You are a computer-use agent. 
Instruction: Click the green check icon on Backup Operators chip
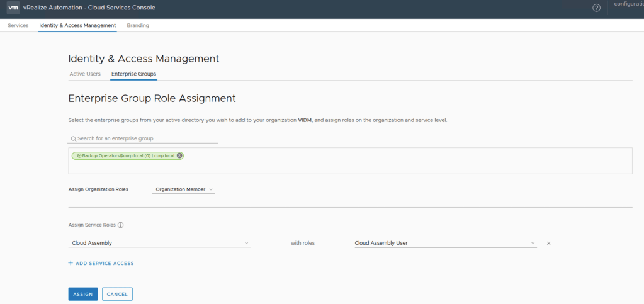77,155
